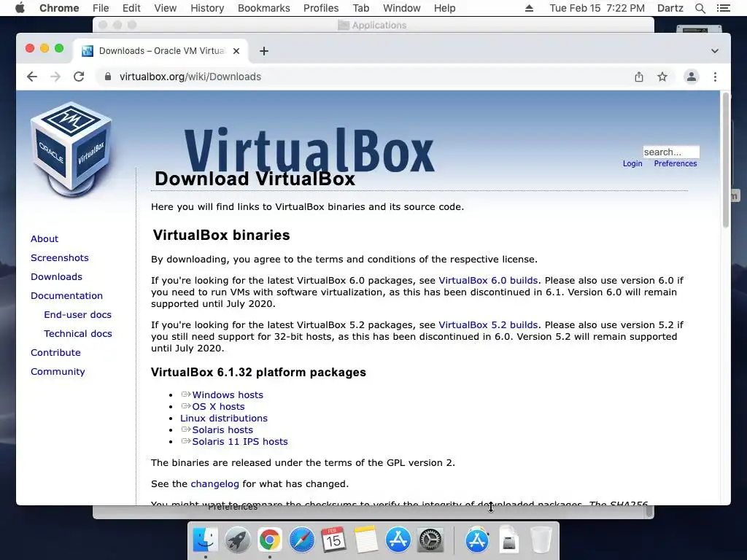Open the Bookmarks menu
Image resolution: width=747 pixels, height=560 pixels.
[x=264, y=8]
